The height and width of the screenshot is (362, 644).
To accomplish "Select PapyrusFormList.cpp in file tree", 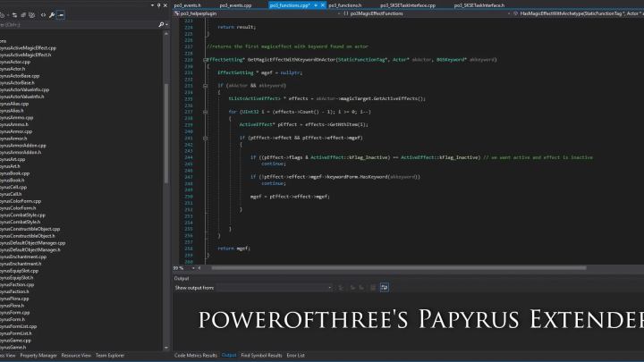I will coord(19,326).
